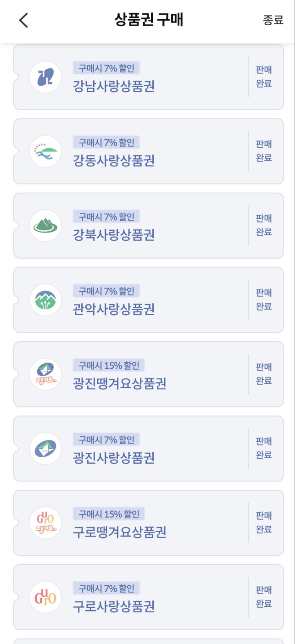Open the 광진땡겨요상품권 product card

[147, 374]
